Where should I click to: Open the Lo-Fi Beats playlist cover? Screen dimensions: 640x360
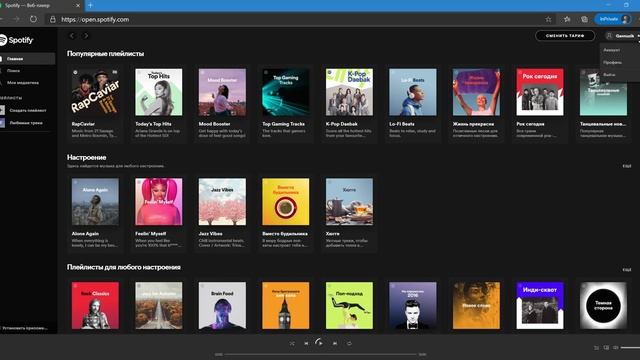(413, 92)
